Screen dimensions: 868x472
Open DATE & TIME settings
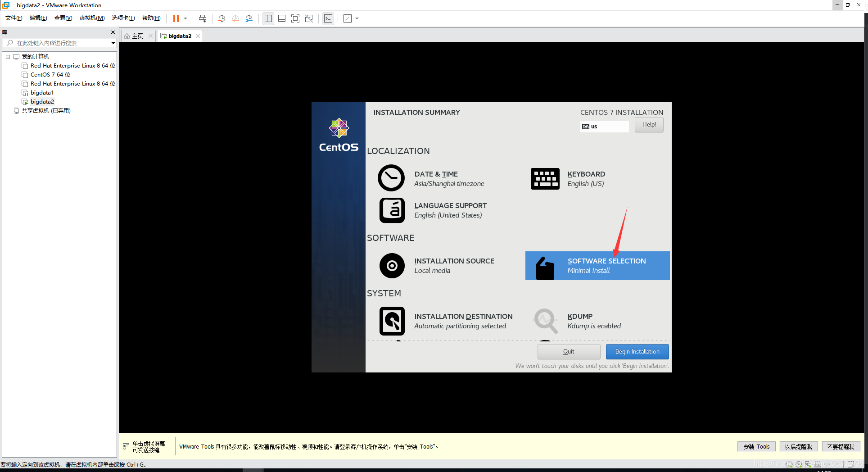pyautogui.click(x=449, y=178)
